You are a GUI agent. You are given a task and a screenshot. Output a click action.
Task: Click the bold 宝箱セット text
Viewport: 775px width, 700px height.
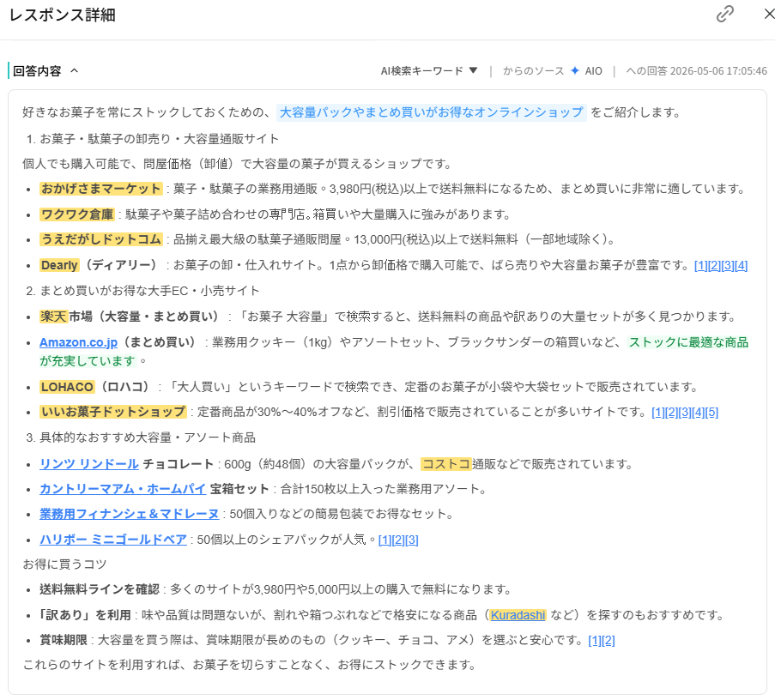[239, 489]
